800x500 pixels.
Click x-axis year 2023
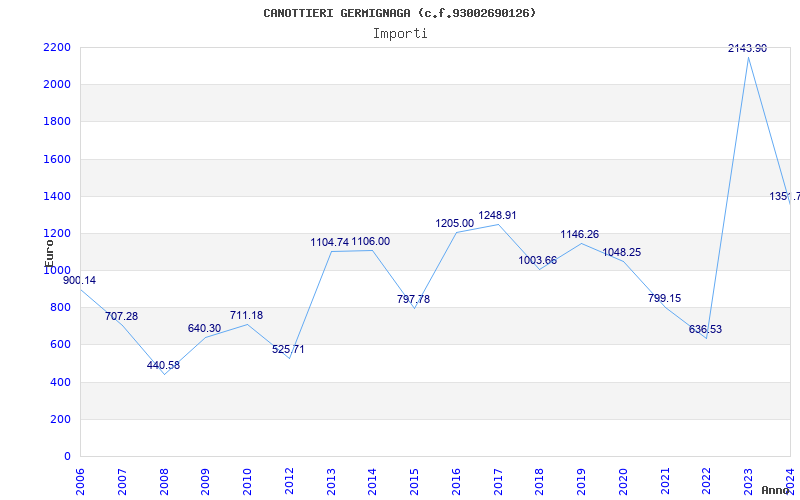(748, 481)
